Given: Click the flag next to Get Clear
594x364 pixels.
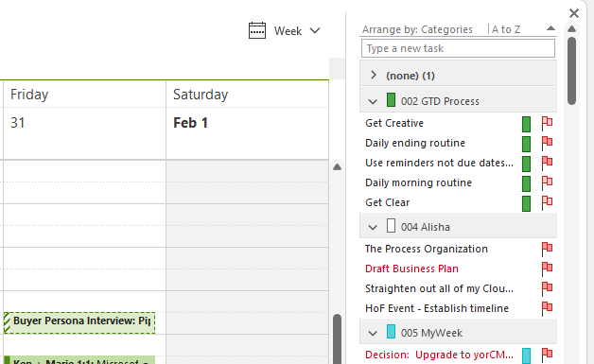Looking at the screenshot, I should tap(547, 202).
